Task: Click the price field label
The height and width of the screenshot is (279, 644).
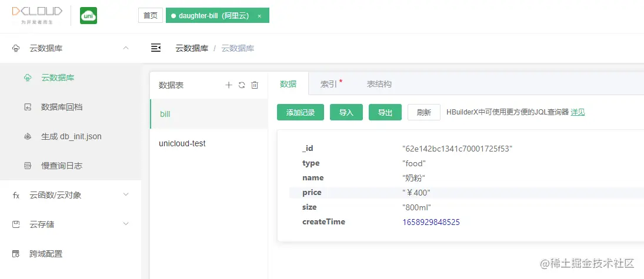Action: (312, 193)
